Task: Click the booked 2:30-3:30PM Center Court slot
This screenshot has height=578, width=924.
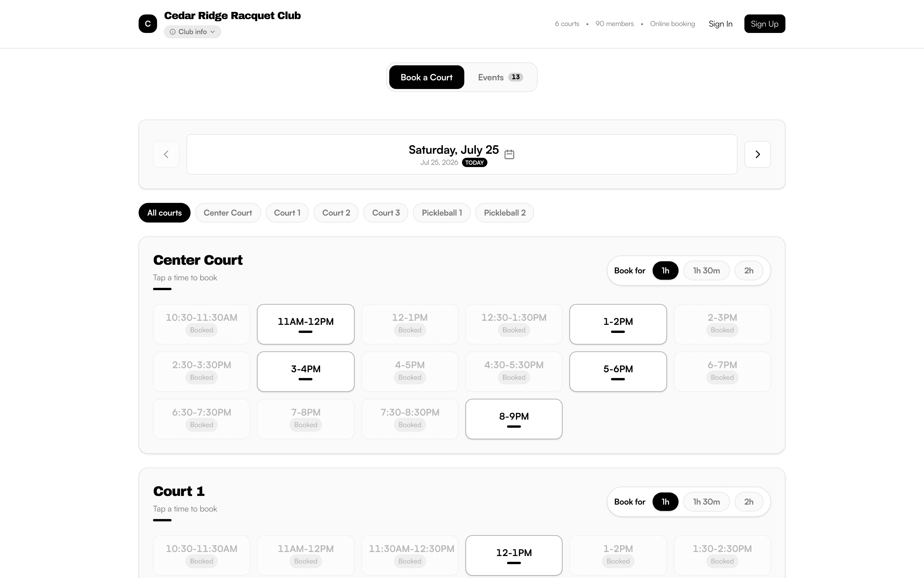Action: tap(202, 372)
